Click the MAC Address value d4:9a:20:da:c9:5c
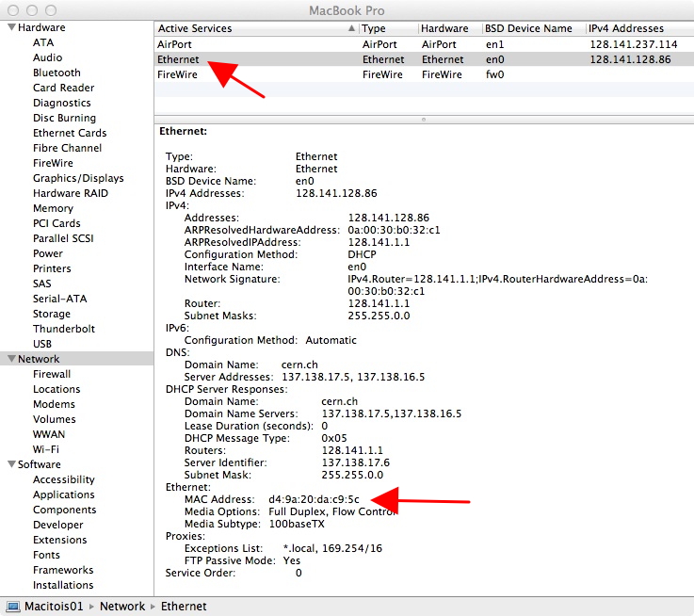The image size is (694, 616). pos(314,499)
